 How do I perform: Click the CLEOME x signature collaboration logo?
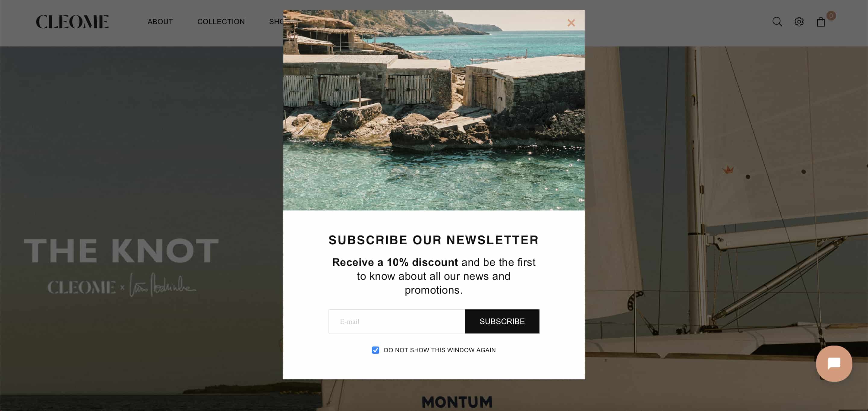pos(121,285)
